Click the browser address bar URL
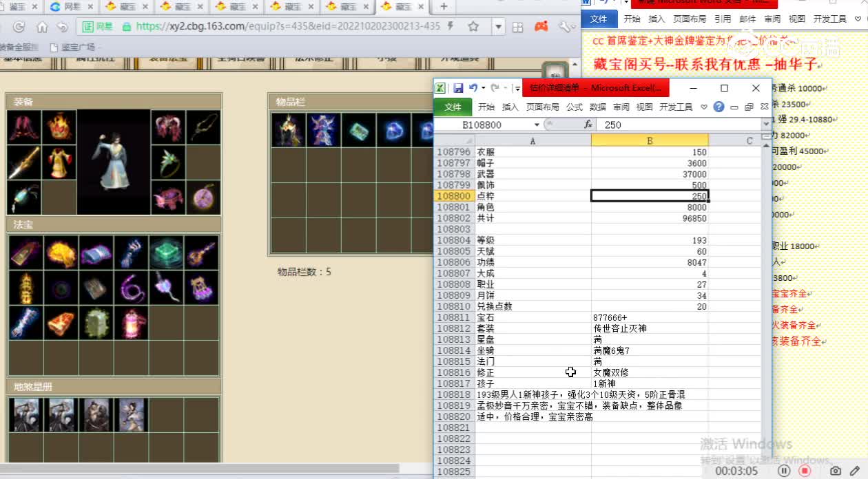Image resolution: width=868 pixels, height=479 pixels. point(288,27)
